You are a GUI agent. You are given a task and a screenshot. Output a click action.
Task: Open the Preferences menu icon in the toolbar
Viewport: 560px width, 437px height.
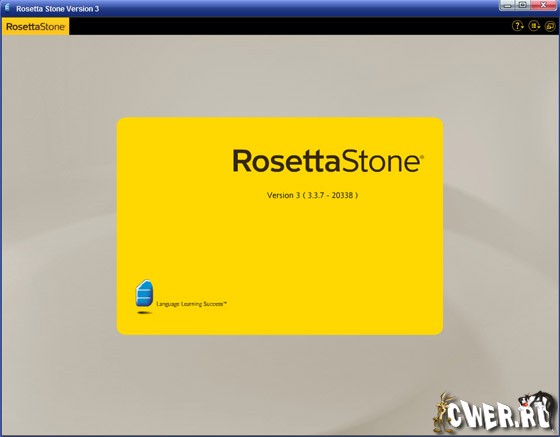(532, 26)
